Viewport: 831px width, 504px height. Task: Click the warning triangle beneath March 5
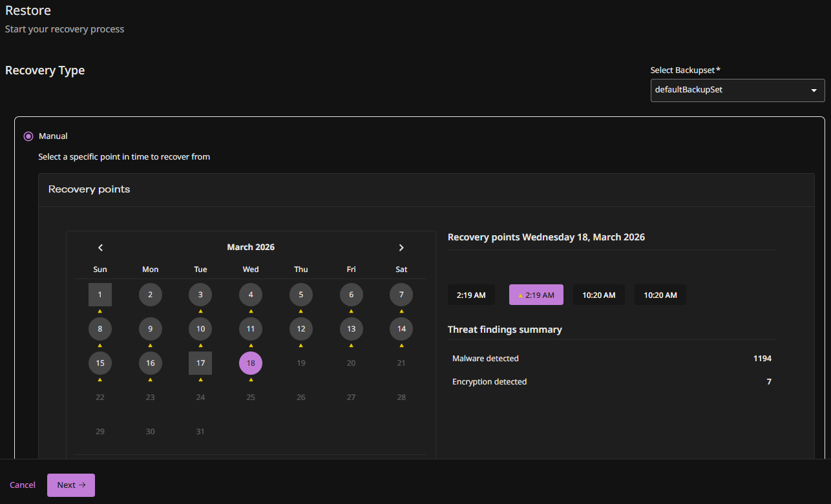[301, 311]
